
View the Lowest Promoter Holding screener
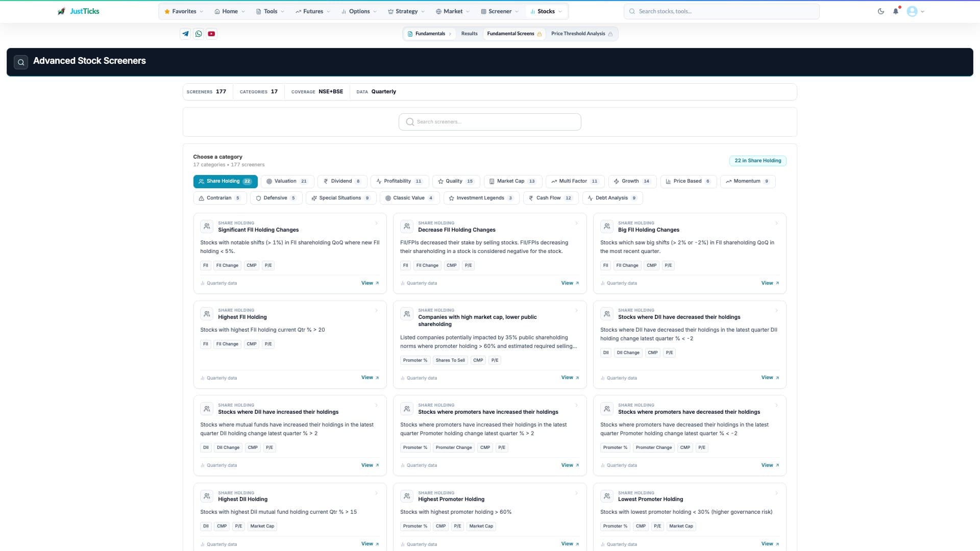(x=770, y=544)
